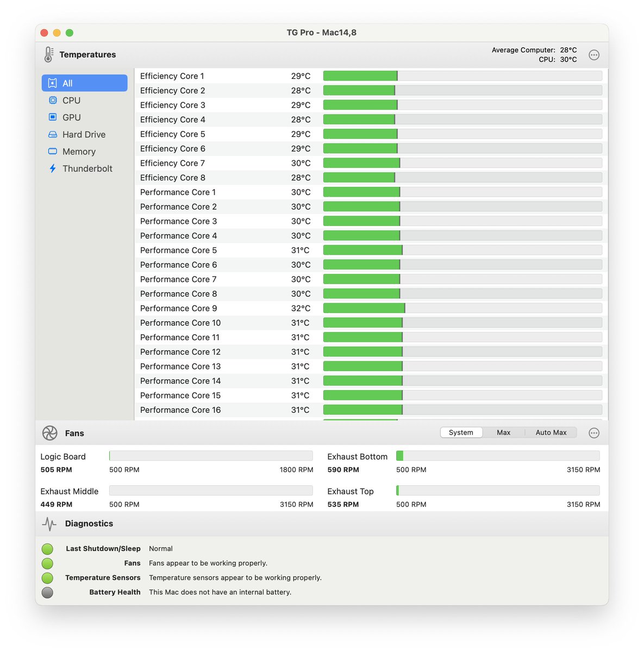This screenshot has height=652, width=644.
Task: Click the Diagnostics pulse icon
Action: (x=49, y=524)
